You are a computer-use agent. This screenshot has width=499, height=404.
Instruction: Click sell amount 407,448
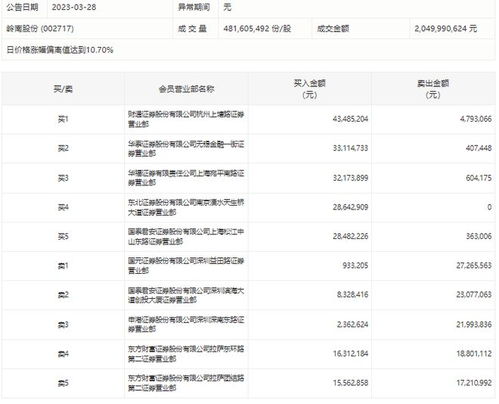click(x=479, y=148)
